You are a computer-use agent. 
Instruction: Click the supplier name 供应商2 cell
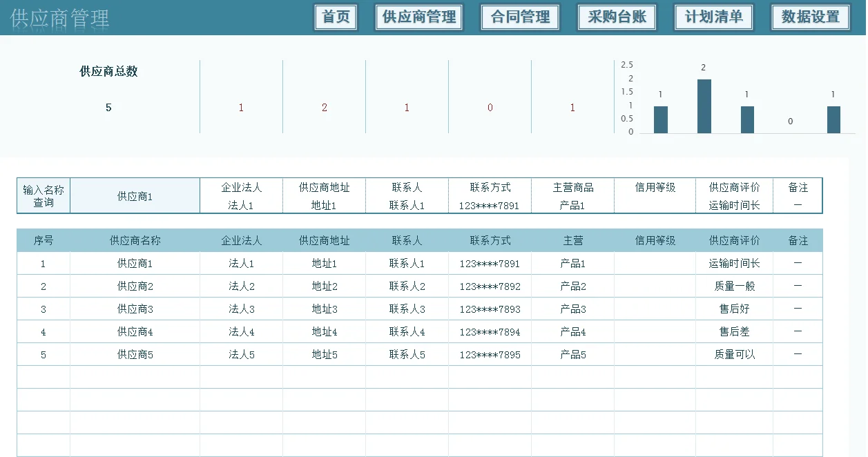tap(135, 286)
